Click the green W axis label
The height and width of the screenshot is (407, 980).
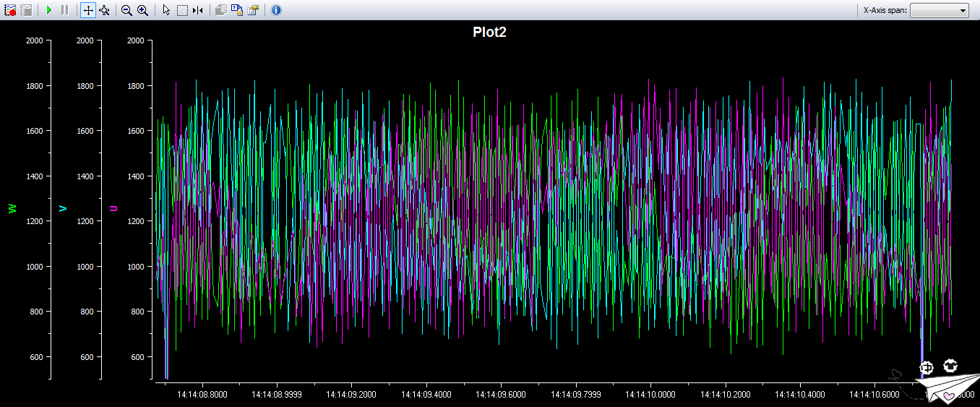12,209
